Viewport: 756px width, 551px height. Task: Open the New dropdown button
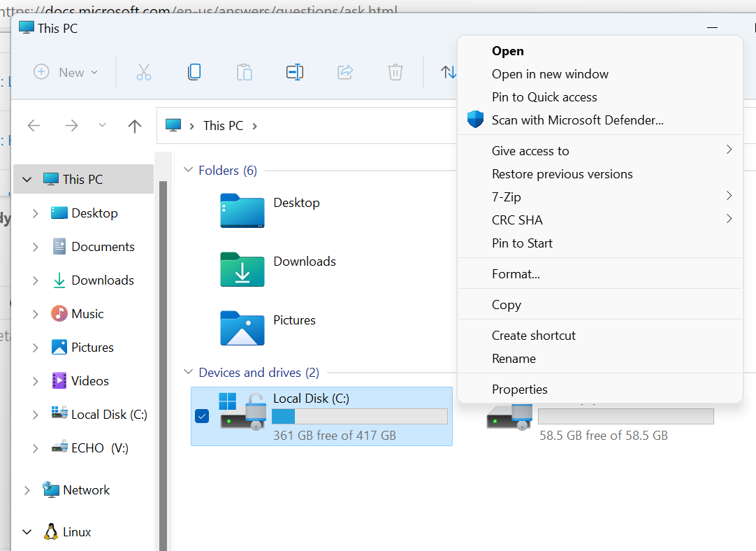coord(66,73)
